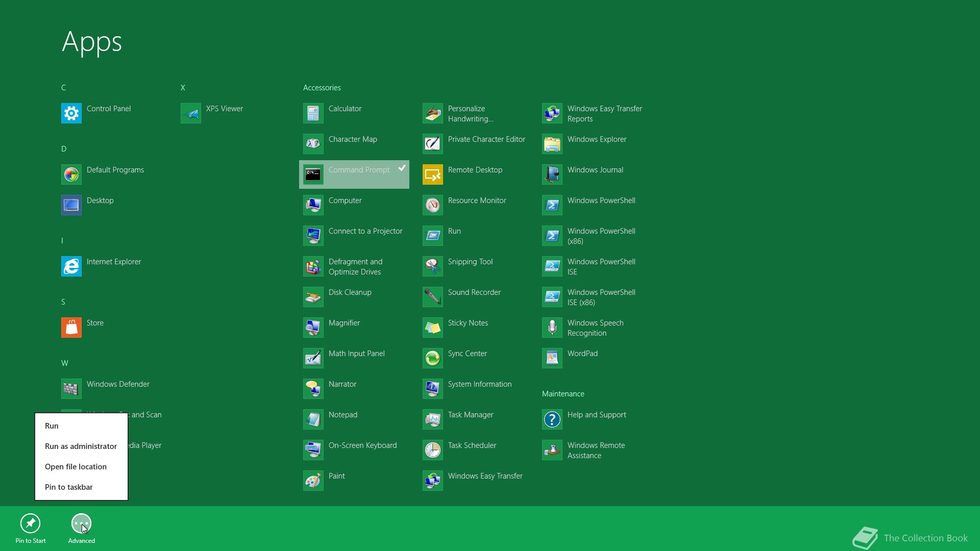Click the Store app icon
This screenshot has width=980, height=551.
pos(71,328)
